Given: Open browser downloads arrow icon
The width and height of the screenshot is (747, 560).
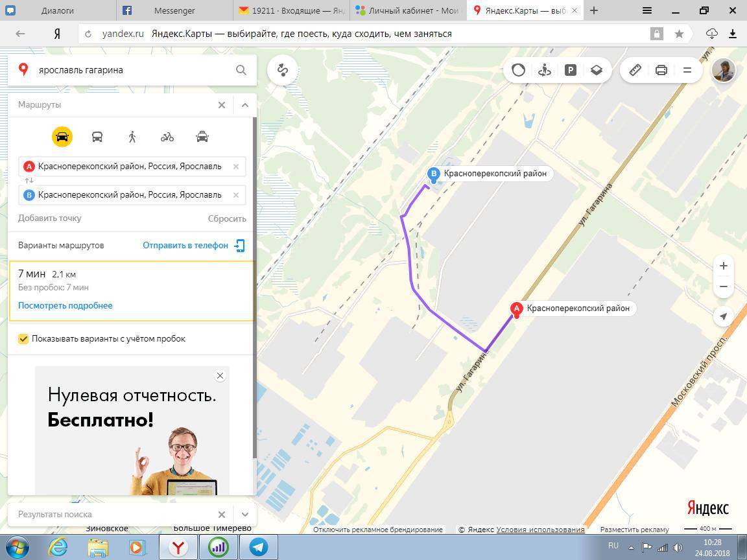Looking at the screenshot, I should [x=733, y=33].
